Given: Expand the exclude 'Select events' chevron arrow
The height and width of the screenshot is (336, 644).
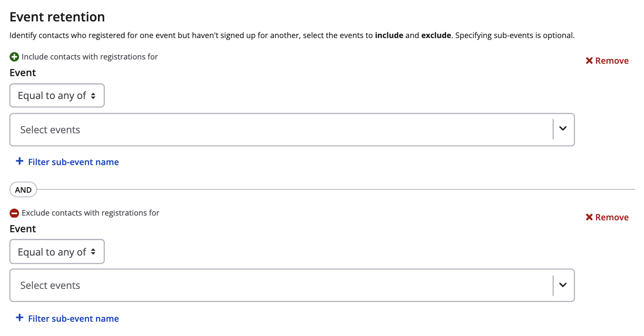Looking at the screenshot, I should (x=563, y=285).
